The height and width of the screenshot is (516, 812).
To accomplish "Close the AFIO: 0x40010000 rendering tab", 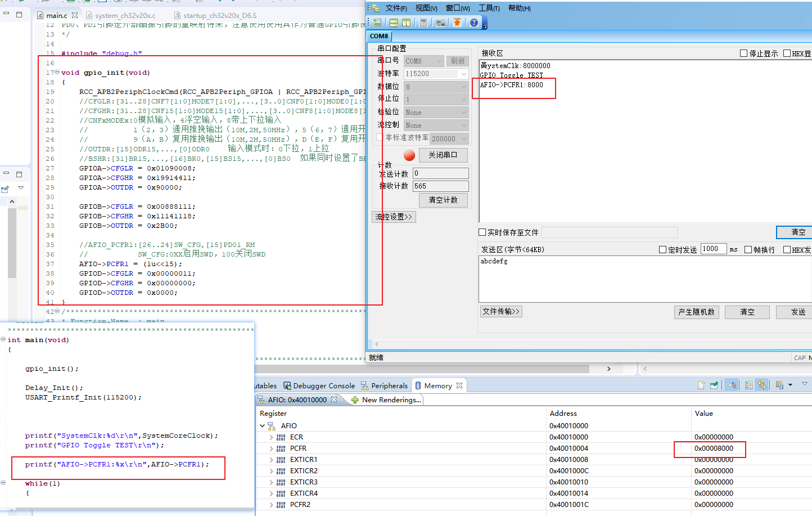I will (334, 400).
